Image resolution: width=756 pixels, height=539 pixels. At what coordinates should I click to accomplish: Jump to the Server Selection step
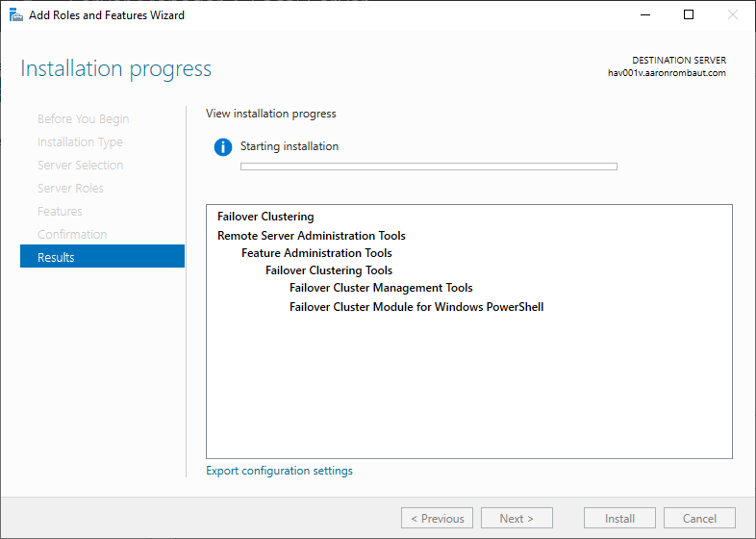click(x=80, y=165)
